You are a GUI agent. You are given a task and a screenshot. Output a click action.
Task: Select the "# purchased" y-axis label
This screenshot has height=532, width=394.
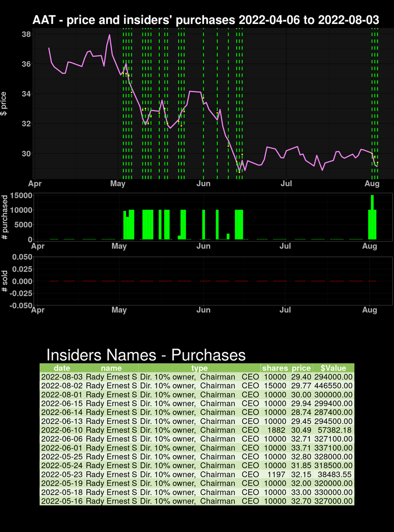click(x=4, y=217)
